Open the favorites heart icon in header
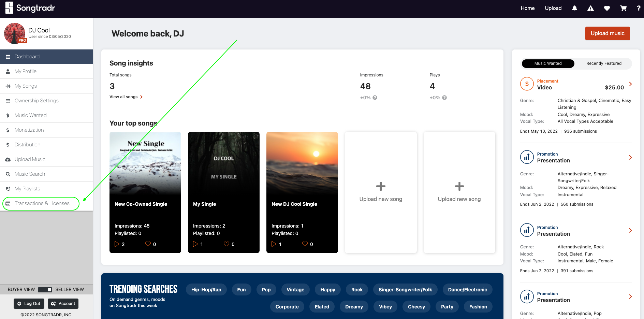This screenshot has height=319, width=644. 607,9
